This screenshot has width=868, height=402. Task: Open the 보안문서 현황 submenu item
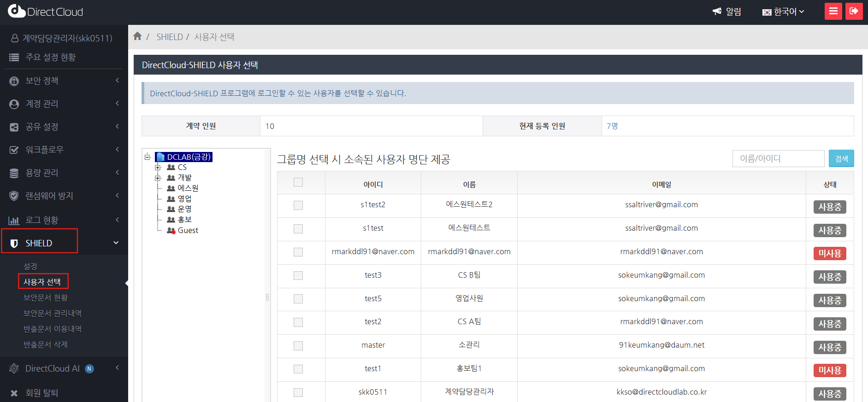(x=46, y=297)
